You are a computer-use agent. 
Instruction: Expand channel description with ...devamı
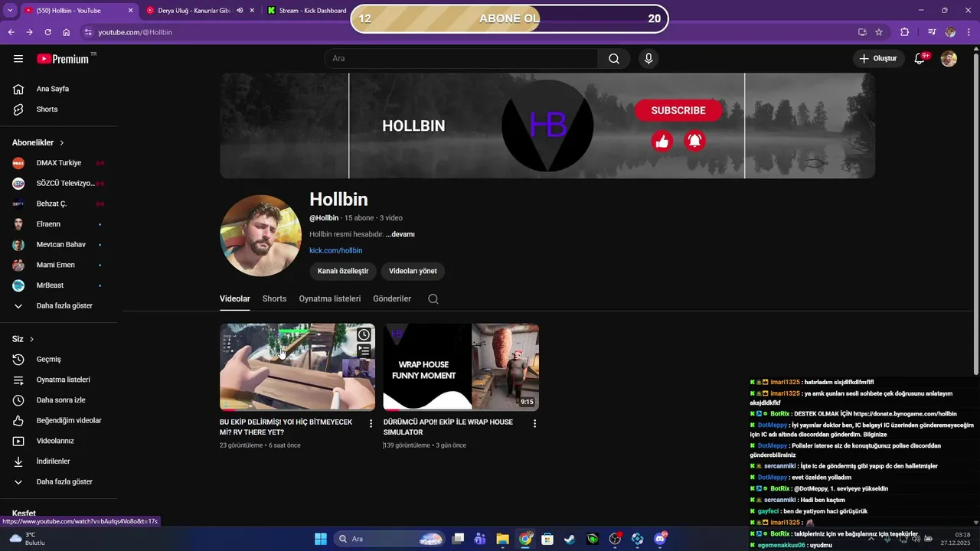(x=400, y=234)
